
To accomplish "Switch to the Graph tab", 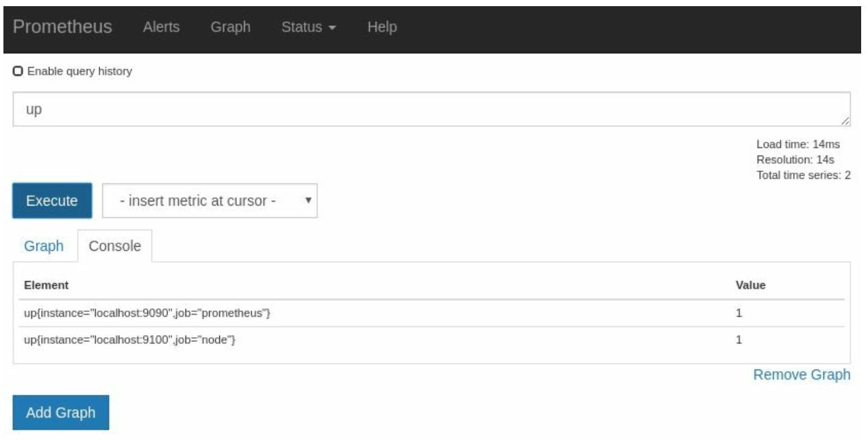I will click(x=44, y=246).
